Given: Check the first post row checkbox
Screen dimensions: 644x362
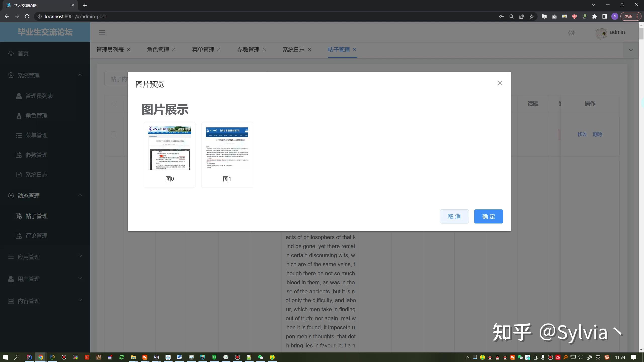Looking at the screenshot, I should [113, 134].
